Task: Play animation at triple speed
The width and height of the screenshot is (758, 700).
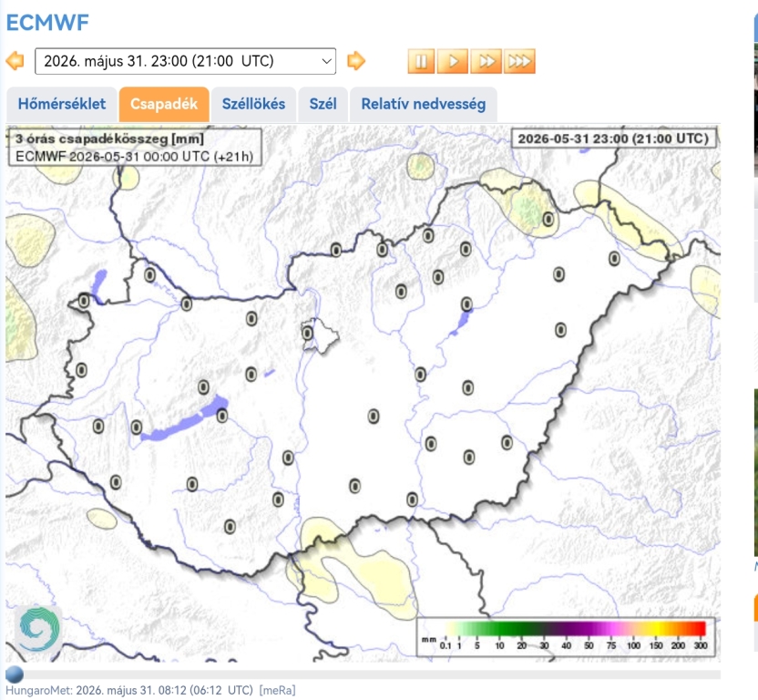Action: tap(519, 61)
